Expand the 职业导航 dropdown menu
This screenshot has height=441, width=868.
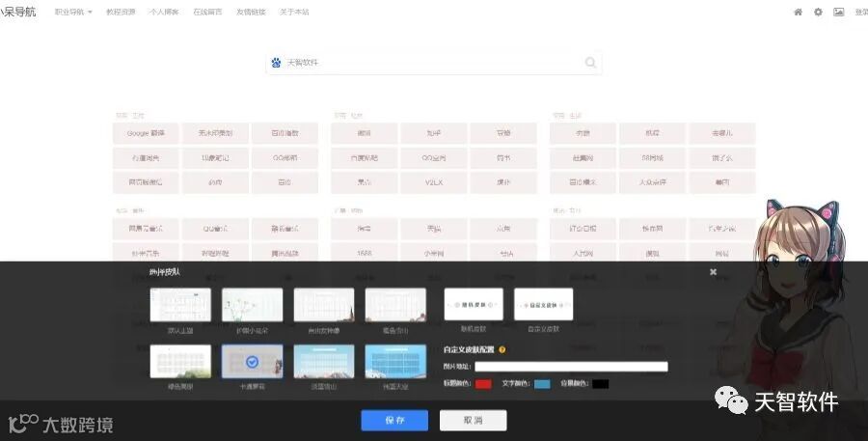tap(73, 12)
